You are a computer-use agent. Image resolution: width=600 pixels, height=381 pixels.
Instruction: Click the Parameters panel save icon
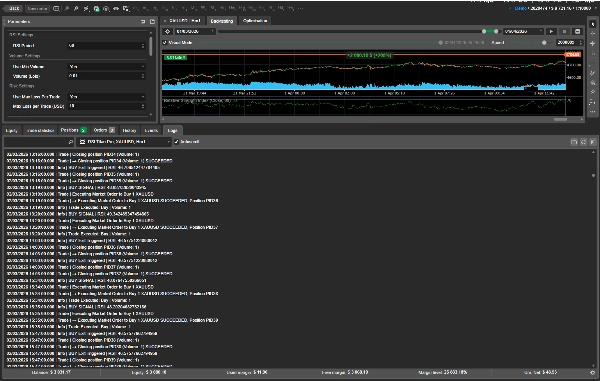(152, 21)
